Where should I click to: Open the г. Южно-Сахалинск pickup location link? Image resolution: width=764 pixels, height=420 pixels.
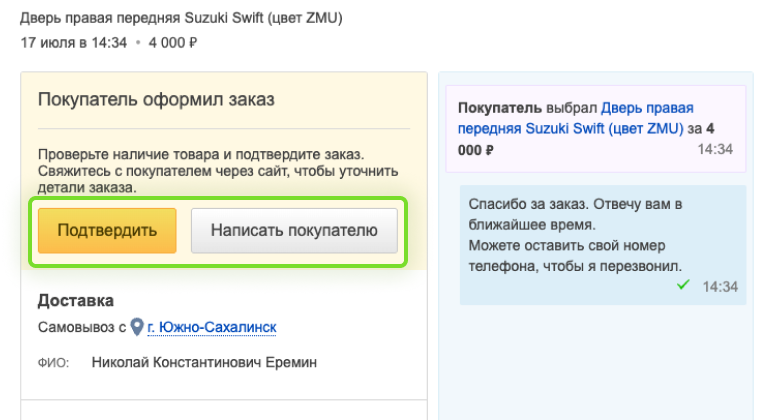pos(212,327)
